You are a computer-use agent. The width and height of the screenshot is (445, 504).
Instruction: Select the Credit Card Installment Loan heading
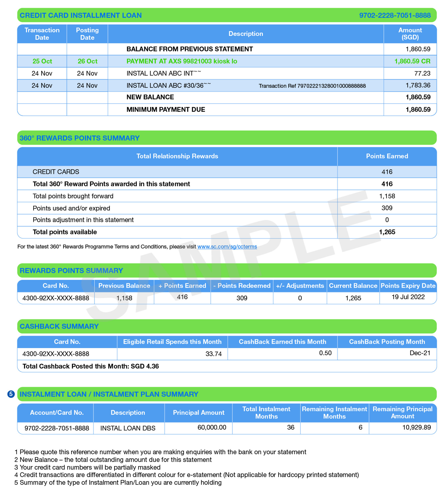pos(81,15)
